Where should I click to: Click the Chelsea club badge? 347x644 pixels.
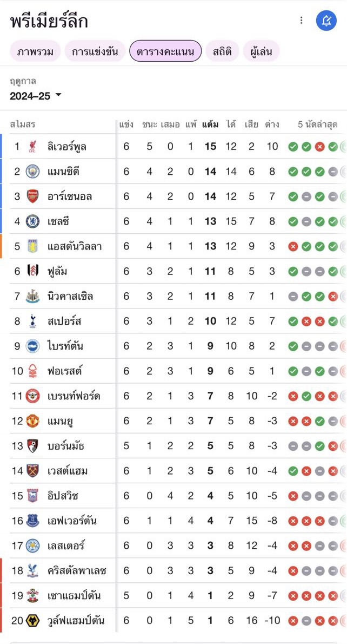point(33,221)
